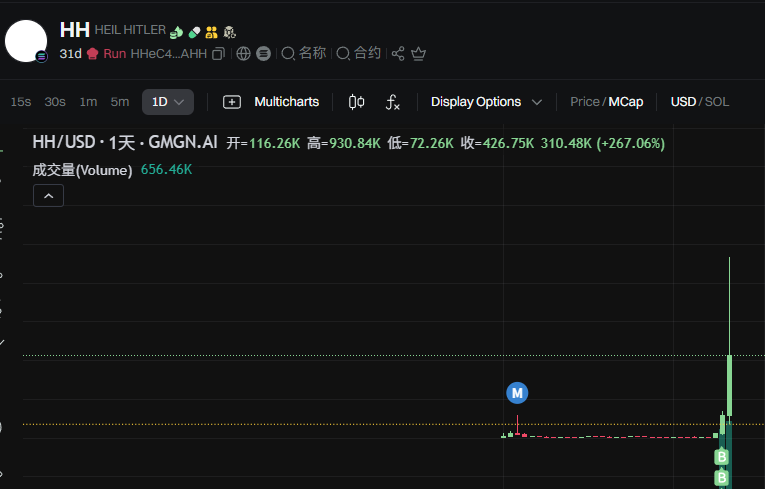765x489 pixels.
Task: Click the lower green B buy marker
Action: click(722, 478)
